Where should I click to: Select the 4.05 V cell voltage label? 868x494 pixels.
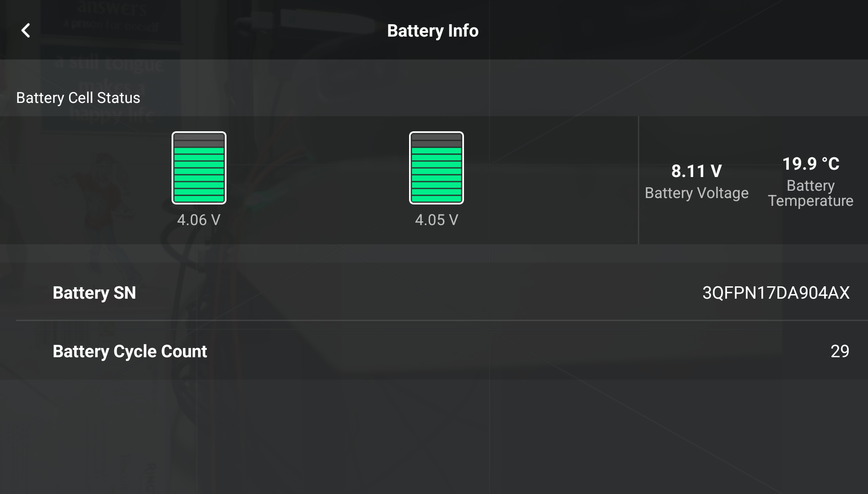[x=436, y=220]
